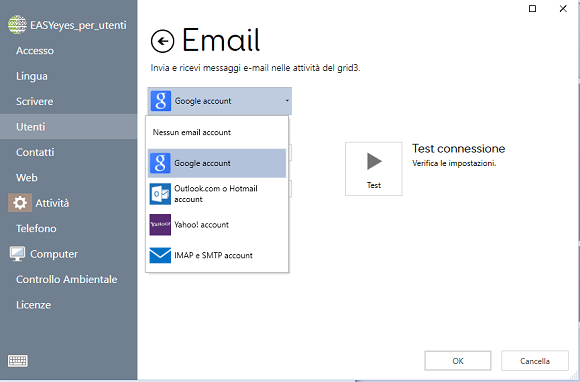Click the Google icon in the account combo box
580x382 pixels.
click(x=161, y=101)
